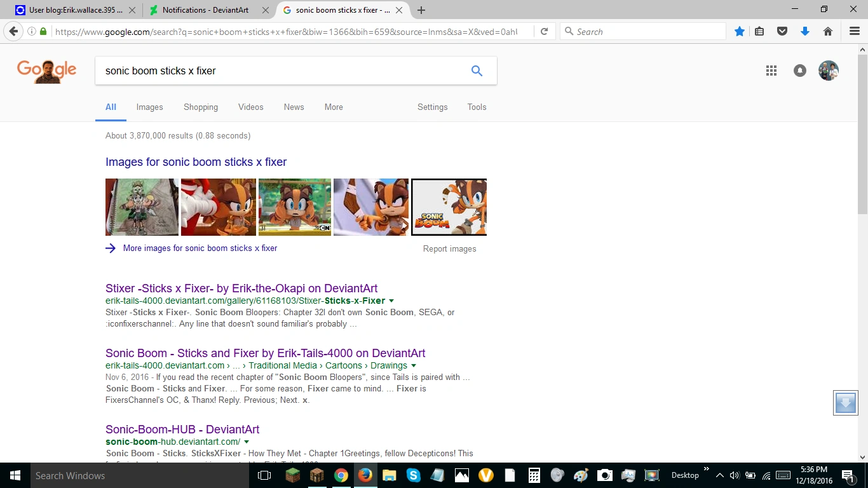Go to Firefox home page icon
The image size is (868, 488).
tap(827, 32)
